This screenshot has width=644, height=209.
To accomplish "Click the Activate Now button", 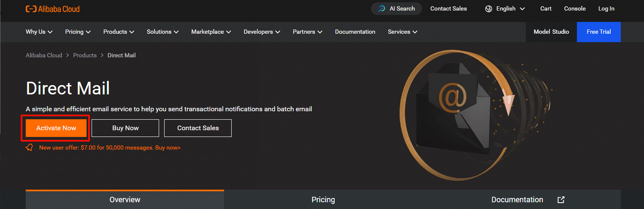I will pos(56,128).
